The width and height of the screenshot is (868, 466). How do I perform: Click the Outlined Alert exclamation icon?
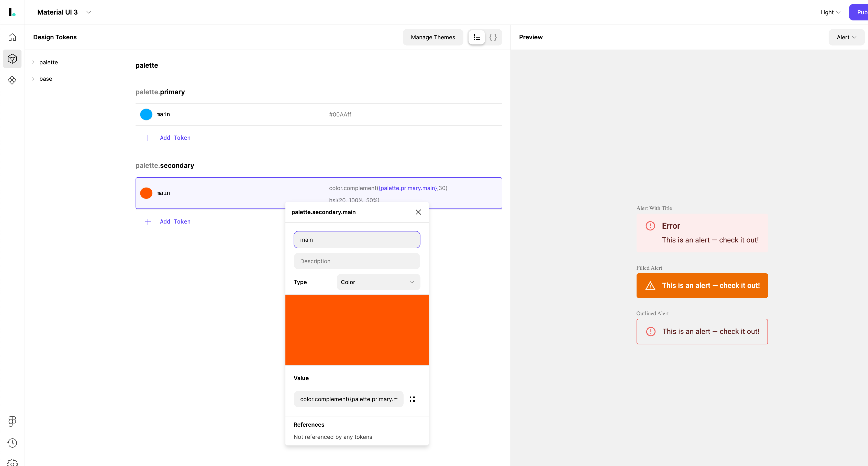[x=651, y=332]
